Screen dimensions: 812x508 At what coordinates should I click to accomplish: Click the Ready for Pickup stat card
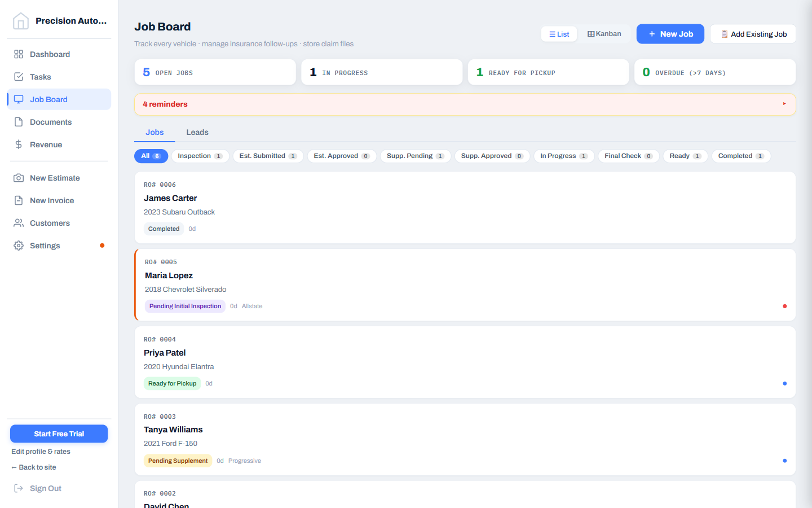(x=548, y=72)
